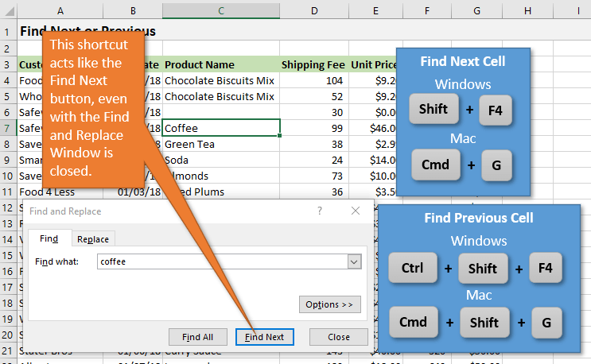Click the selected Coffee cell
591x364 pixels.
(x=220, y=128)
